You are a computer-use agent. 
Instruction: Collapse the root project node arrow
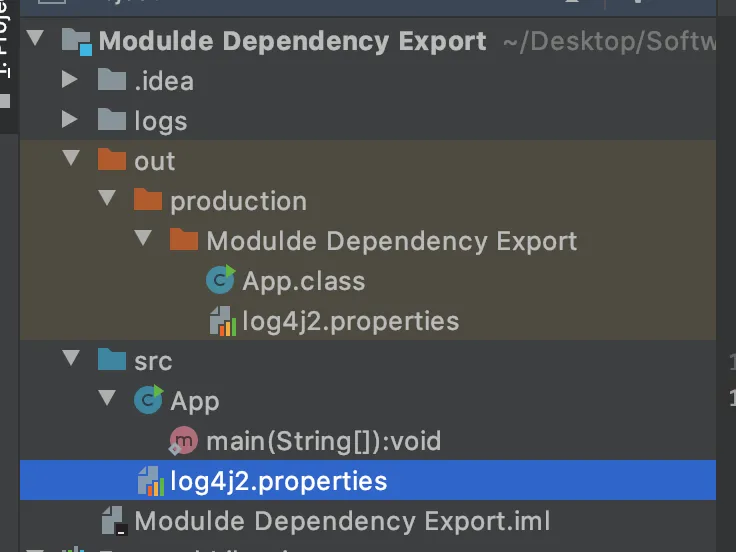[x=36, y=41]
